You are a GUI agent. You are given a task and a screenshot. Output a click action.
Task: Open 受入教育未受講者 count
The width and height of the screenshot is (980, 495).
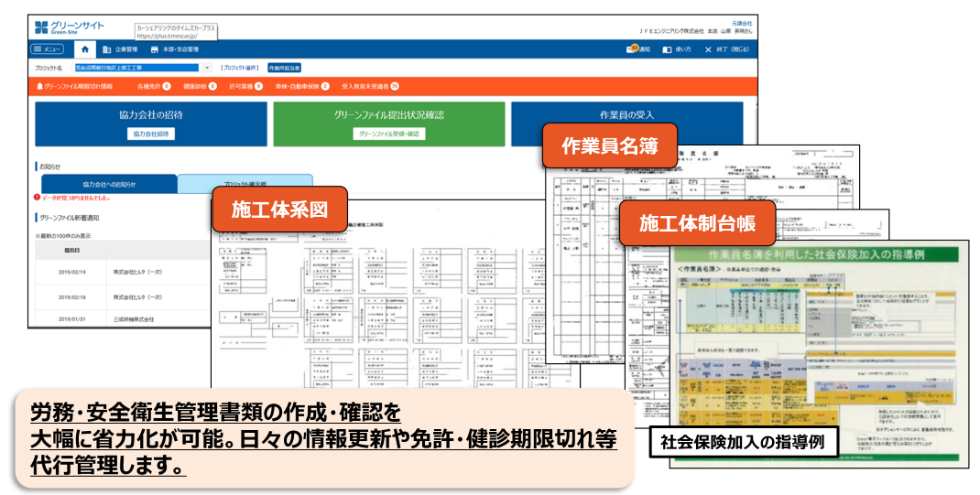click(370, 86)
